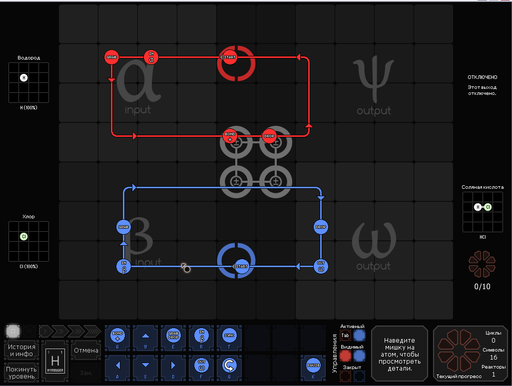
Task: Select the right arrow direction tile
Action: pyautogui.click(x=173, y=366)
